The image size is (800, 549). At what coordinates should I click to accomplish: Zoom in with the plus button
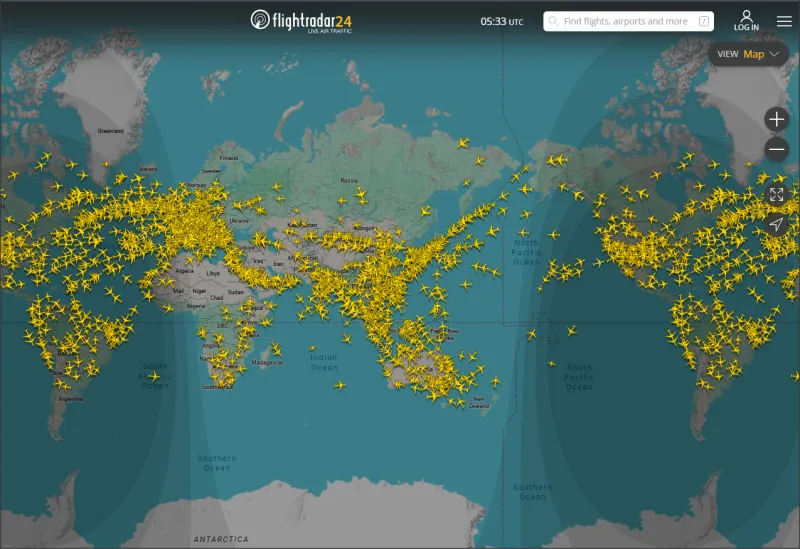coord(776,119)
